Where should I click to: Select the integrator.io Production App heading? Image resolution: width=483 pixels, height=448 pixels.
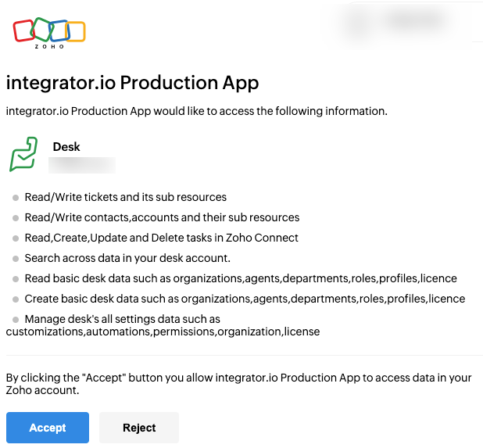pyautogui.click(x=132, y=83)
